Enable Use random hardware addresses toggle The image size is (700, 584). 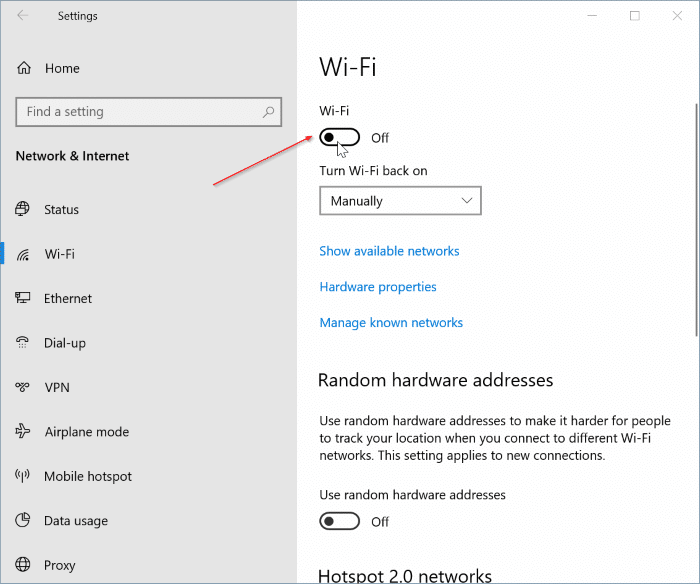(x=339, y=521)
